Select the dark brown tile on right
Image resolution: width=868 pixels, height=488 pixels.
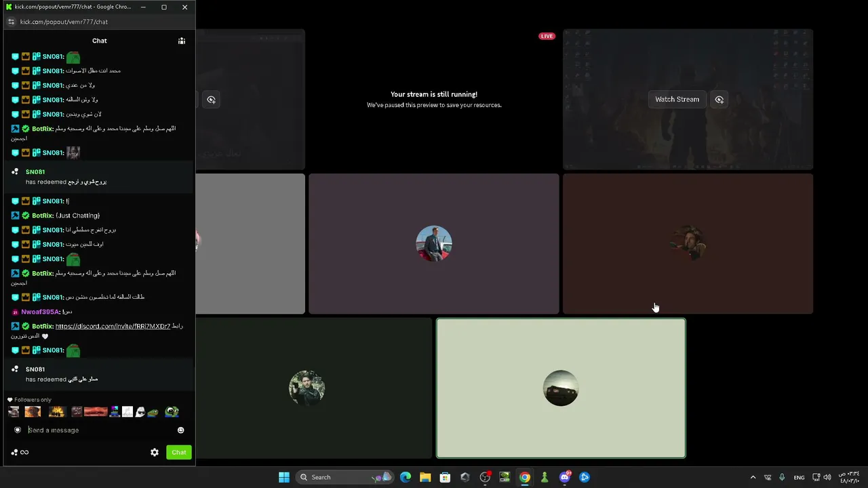pyautogui.click(x=688, y=244)
